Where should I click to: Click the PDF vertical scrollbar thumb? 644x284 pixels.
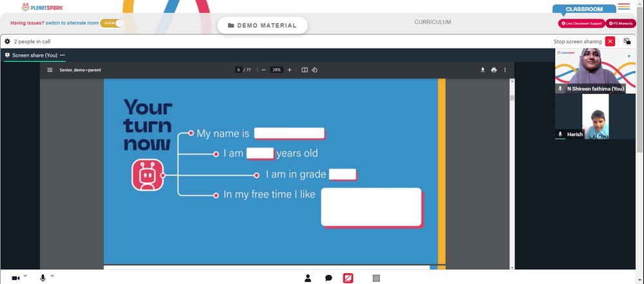[x=512, y=98]
